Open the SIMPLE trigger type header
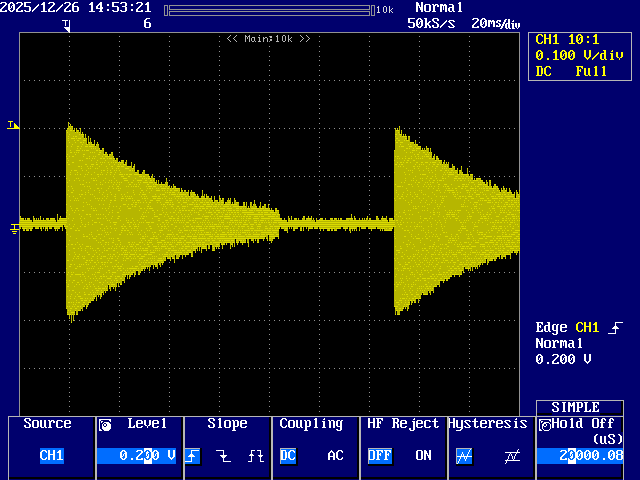The width and height of the screenshot is (640, 480). (x=581, y=407)
